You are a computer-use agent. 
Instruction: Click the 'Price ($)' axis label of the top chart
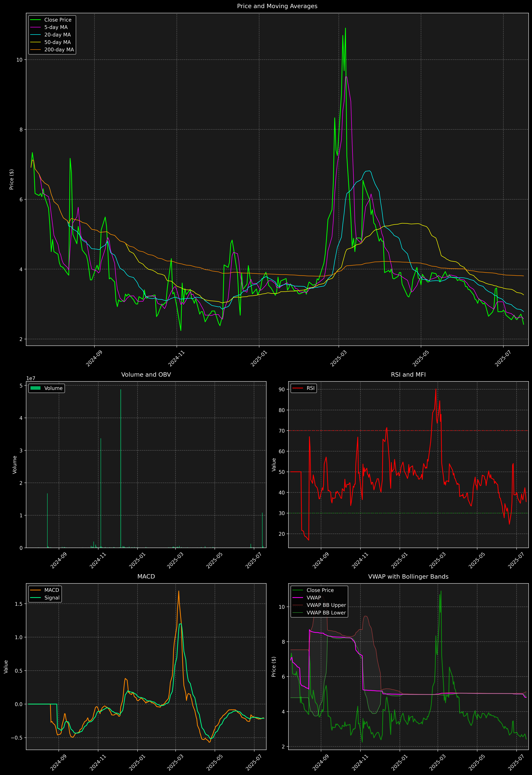[12, 179]
